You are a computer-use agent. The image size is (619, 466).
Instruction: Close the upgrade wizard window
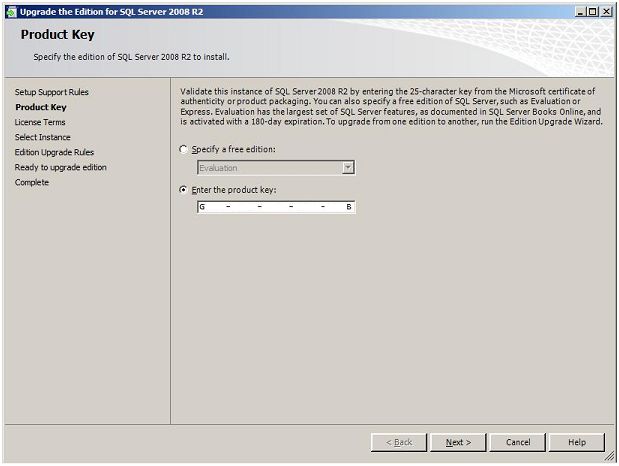(606, 12)
